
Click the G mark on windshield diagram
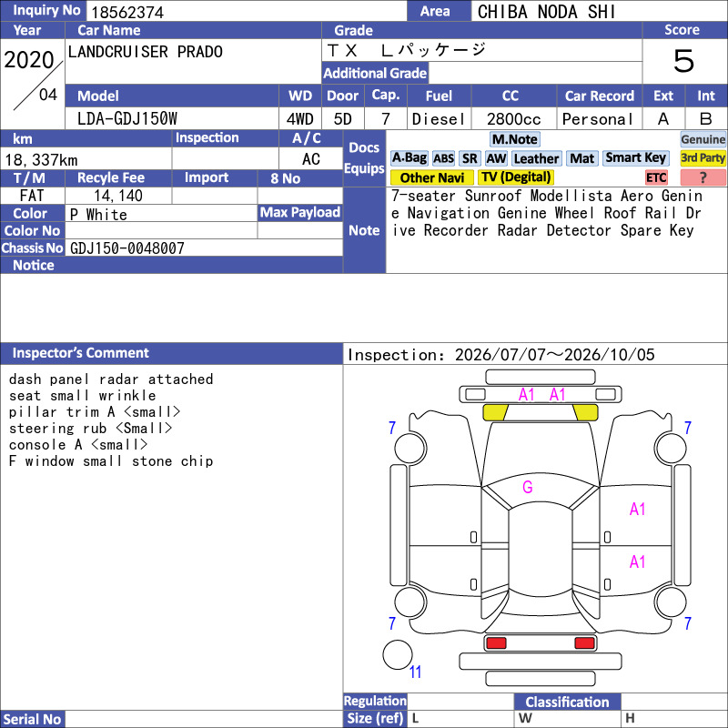click(x=528, y=487)
